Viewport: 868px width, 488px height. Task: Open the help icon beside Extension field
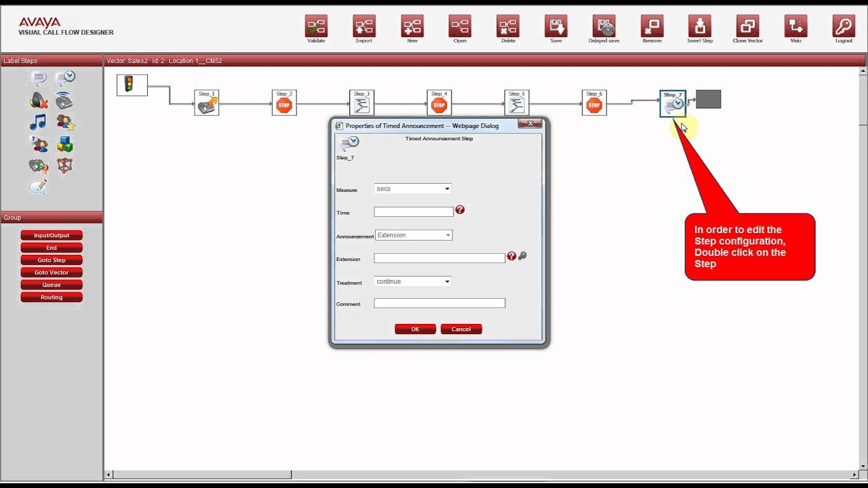point(511,256)
